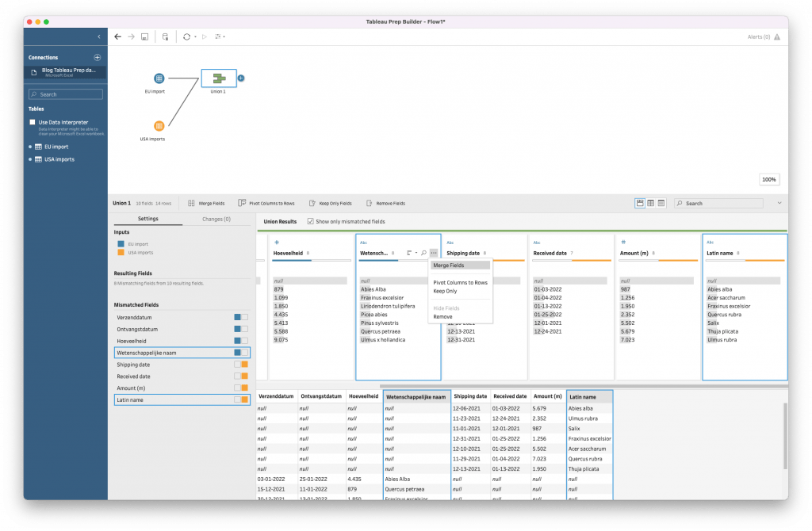Viewport: 812px width, 531px height.
Task: Click the tables Search field in sidebar
Action: point(67,94)
